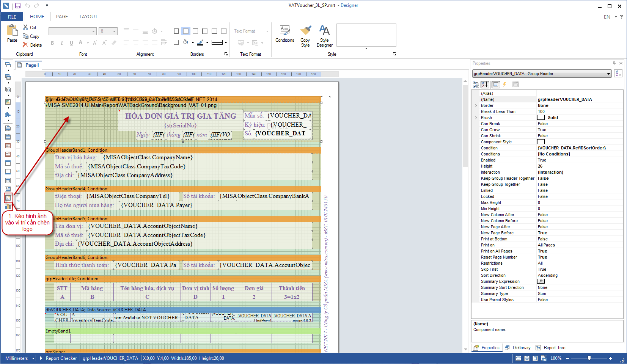Click the Cut scissors button
The width and height of the screenshot is (627, 364).
30,27
